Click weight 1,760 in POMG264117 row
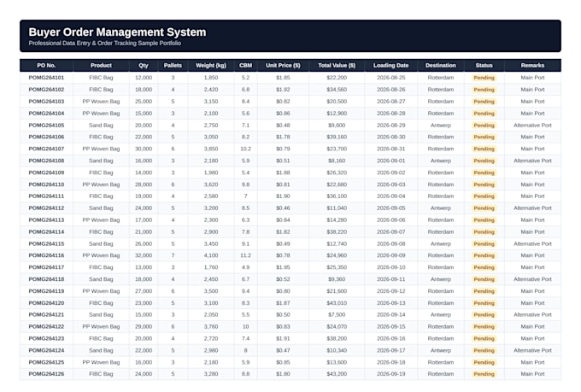This screenshot has width=581, height=392. pyautogui.click(x=211, y=267)
